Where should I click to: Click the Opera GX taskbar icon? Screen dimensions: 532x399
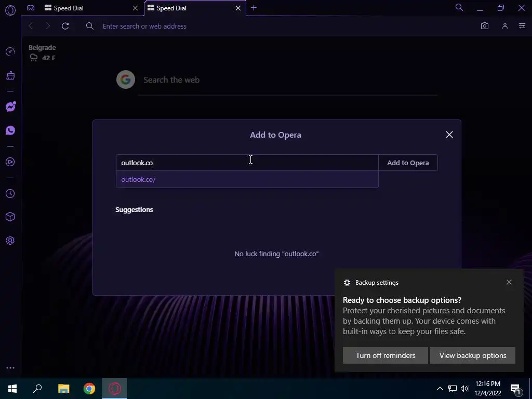(x=115, y=389)
